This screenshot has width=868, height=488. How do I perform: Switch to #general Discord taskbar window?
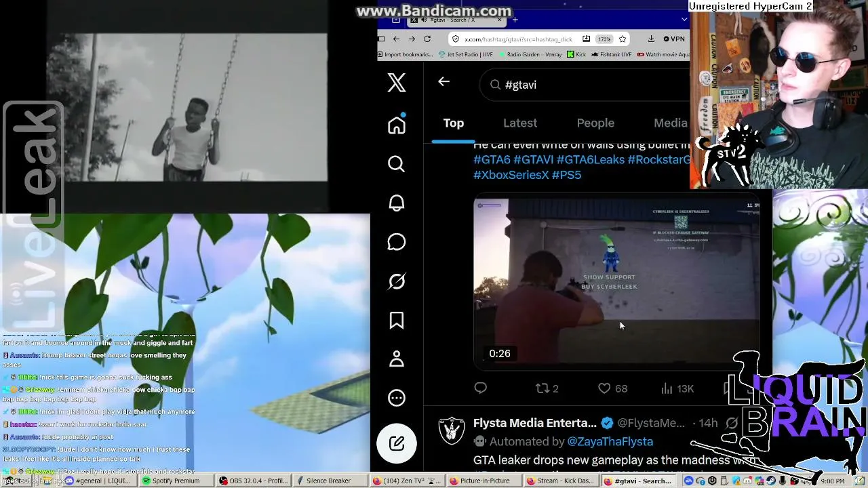[x=98, y=481]
